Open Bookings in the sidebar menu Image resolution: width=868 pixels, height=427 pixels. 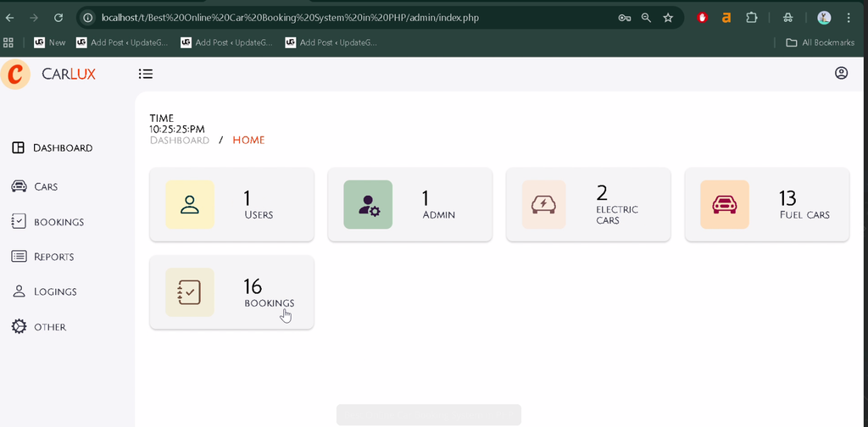[58, 222]
